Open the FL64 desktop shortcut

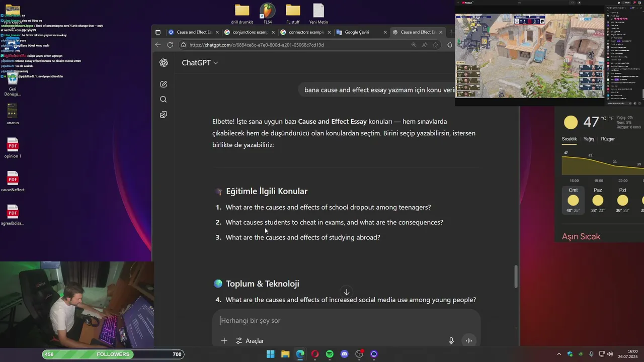[x=268, y=14]
